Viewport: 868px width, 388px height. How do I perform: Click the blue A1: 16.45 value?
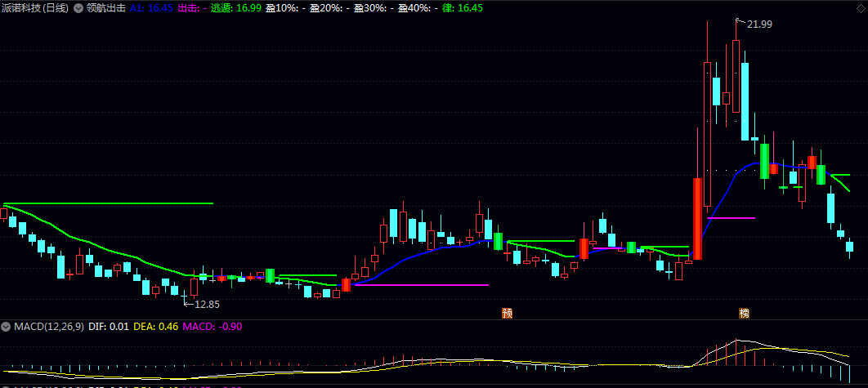(x=150, y=8)
